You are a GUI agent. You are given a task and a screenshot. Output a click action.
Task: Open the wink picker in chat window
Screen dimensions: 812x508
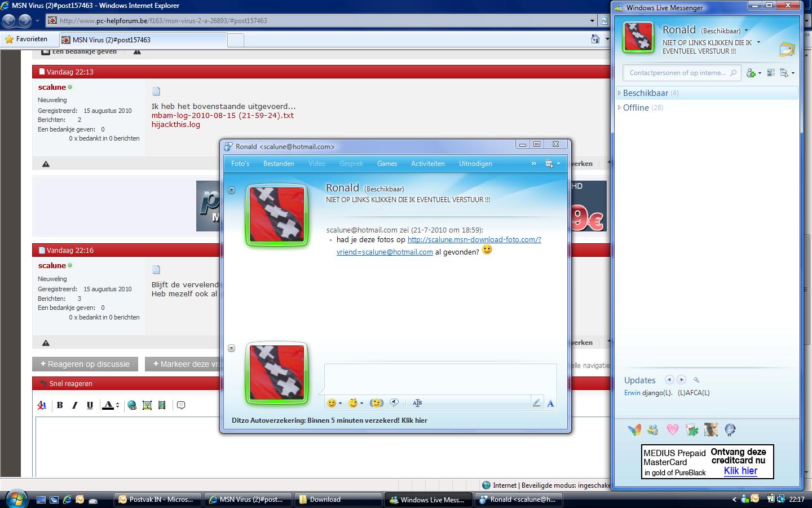pyautogui.click(x=355, y=403)
